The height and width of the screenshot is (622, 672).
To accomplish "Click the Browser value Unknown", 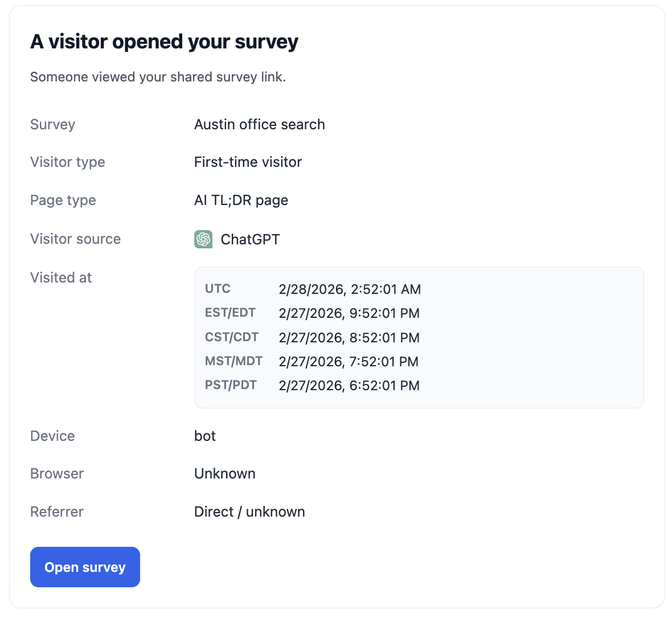I will point(225,473).
